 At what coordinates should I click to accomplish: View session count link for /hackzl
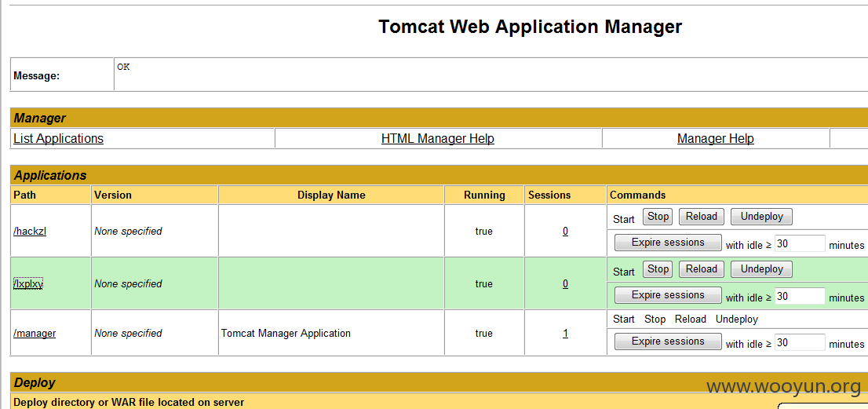565,232
